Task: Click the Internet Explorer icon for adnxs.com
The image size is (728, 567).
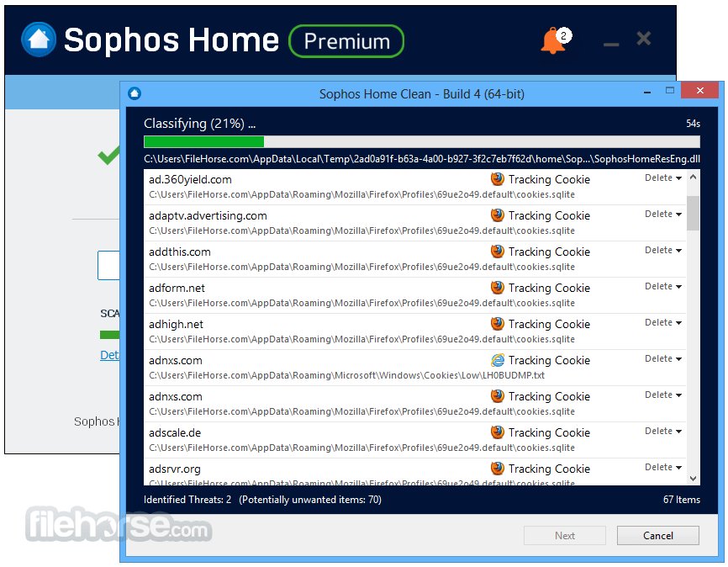Action: 498,360
